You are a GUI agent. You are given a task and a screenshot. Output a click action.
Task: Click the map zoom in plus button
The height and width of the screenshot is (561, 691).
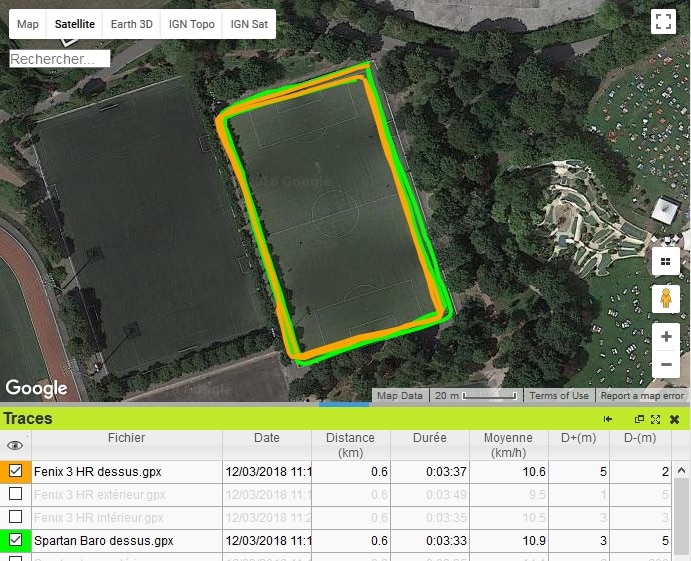click(666, 337)
